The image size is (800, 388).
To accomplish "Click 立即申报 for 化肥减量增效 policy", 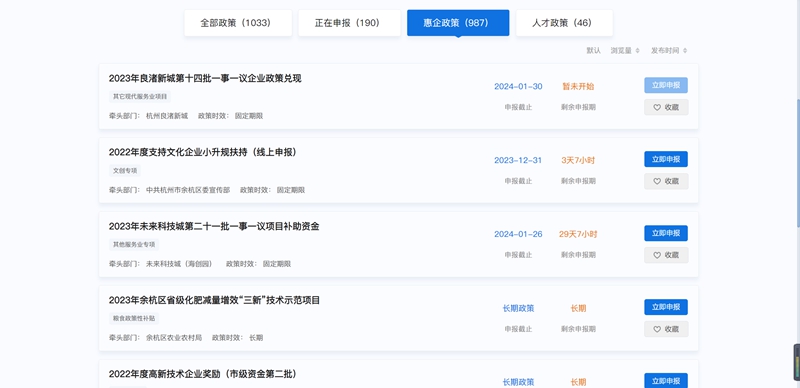I will pos(666,307).
